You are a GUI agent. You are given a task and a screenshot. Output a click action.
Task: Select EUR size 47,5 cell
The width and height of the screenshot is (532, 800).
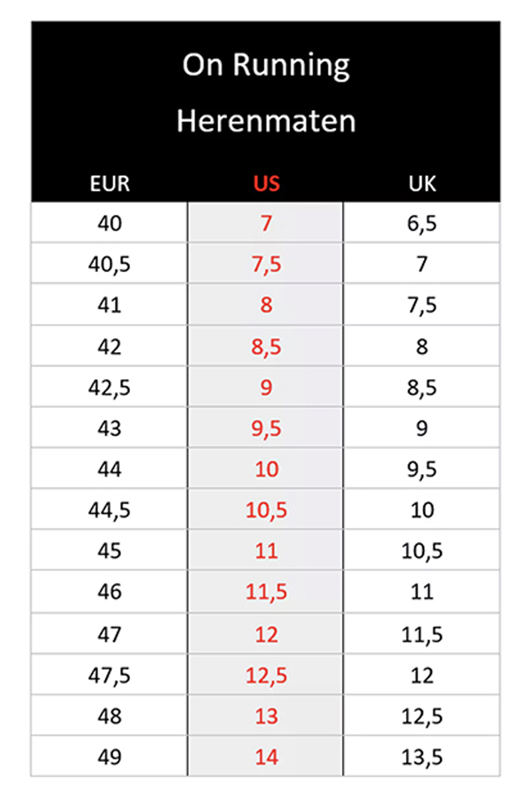pyautogui.click(x=110, y=674)
